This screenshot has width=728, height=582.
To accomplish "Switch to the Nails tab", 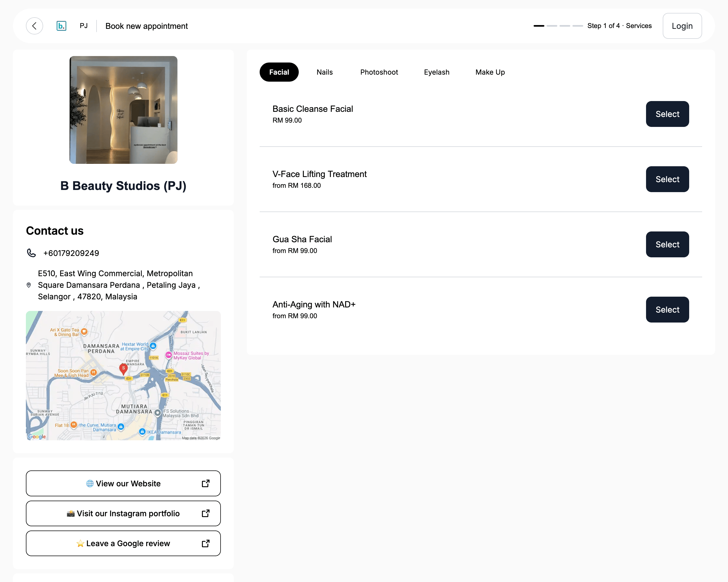I will pyautogui.click(x=324, y=72).
